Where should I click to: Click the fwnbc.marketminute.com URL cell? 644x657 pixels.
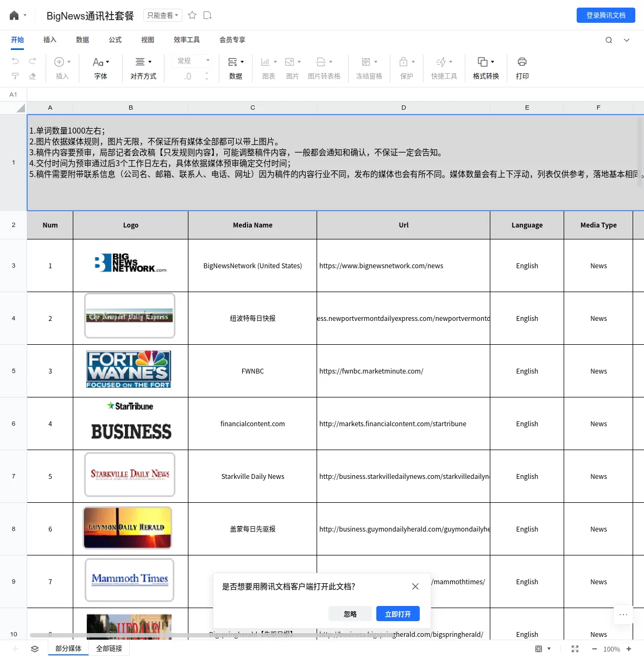tap(403, 371)
